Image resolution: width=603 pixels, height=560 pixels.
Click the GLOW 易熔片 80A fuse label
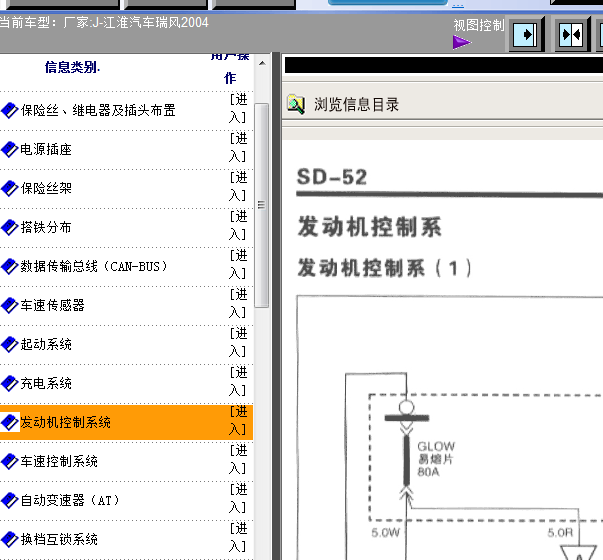coord(436,459)
